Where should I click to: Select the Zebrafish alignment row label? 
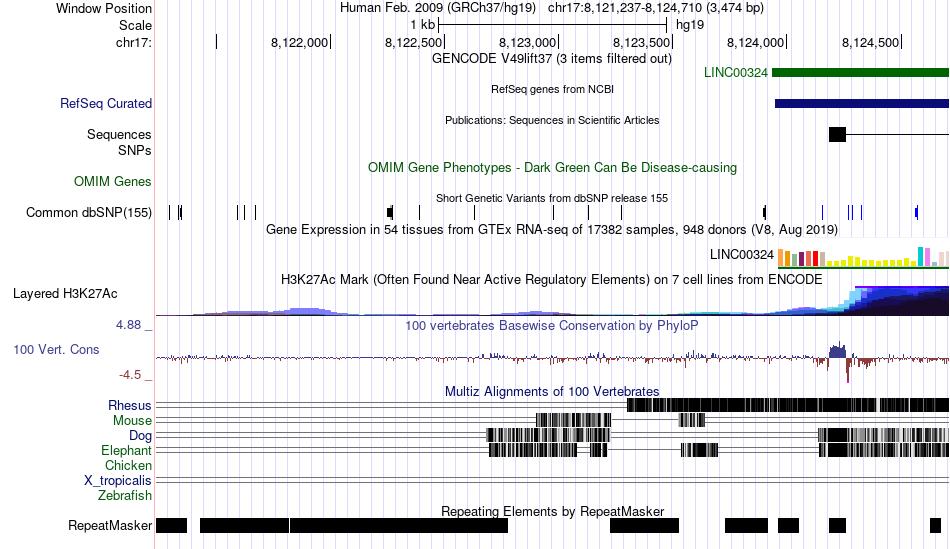pyautogui.click(x=124, y=496)
